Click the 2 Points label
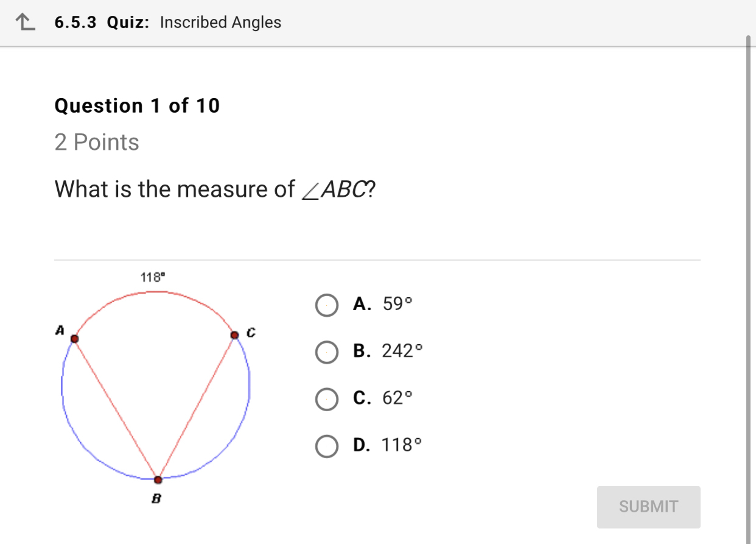Viewport: 756px width, 544px height. pos(96,142)
